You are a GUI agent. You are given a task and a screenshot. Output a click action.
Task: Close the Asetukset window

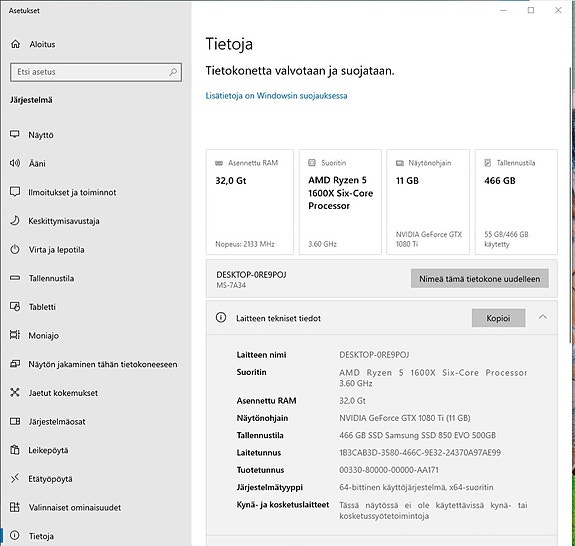tap(558, 10)
